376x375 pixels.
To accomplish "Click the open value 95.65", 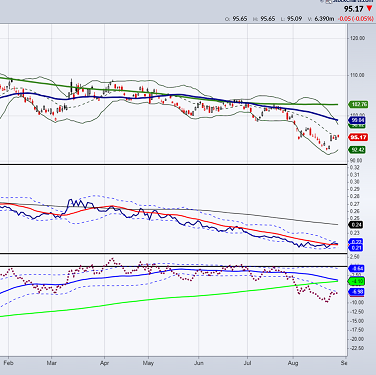I will coord(240,19).
